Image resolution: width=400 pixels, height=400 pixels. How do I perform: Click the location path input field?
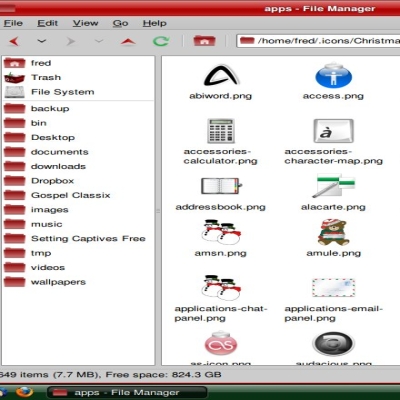(x=318, y=41)
